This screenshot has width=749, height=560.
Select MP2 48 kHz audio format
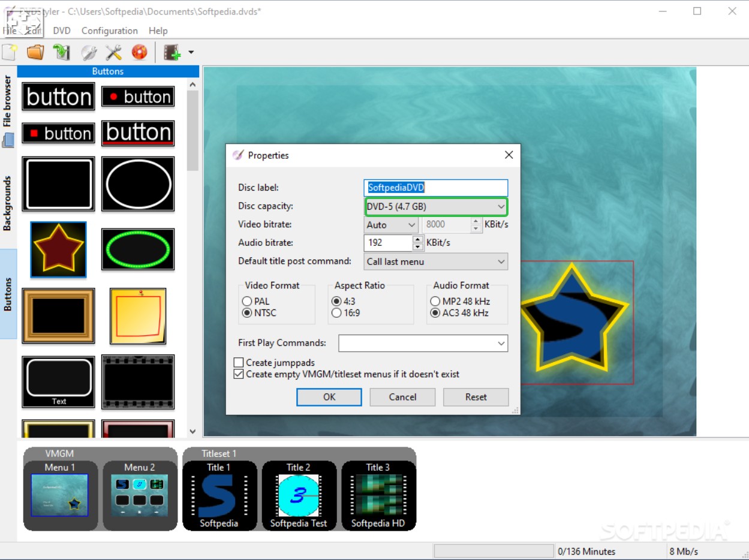coord(435,302)
